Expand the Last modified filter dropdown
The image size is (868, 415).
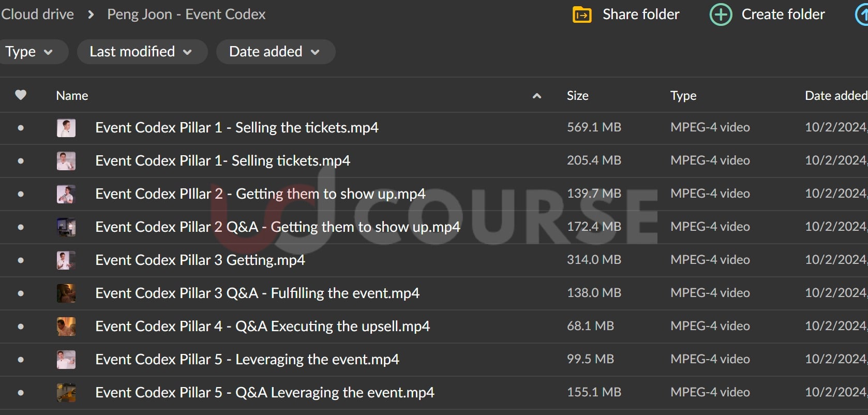[141, 52]
